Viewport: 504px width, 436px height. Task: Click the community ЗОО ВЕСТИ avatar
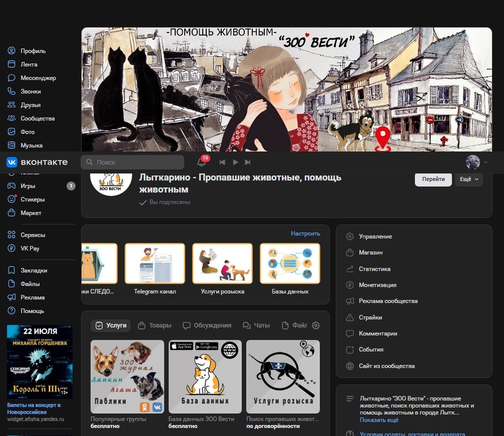[111, 184]
